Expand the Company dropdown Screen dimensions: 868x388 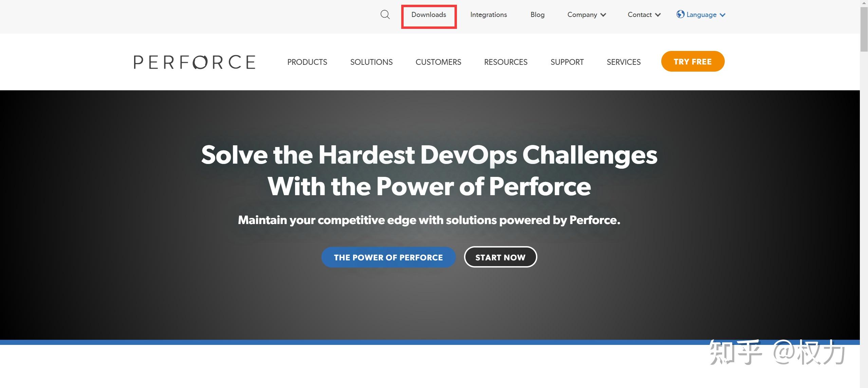(x=586, y=15)
